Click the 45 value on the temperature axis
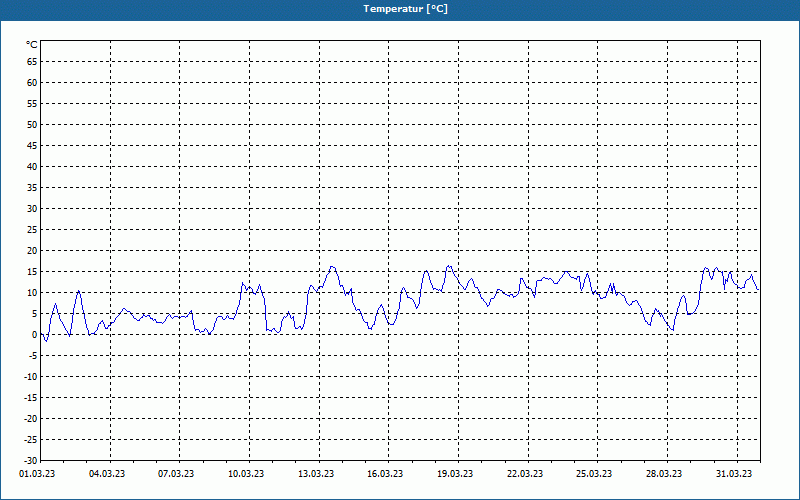 tap(32, 145)
